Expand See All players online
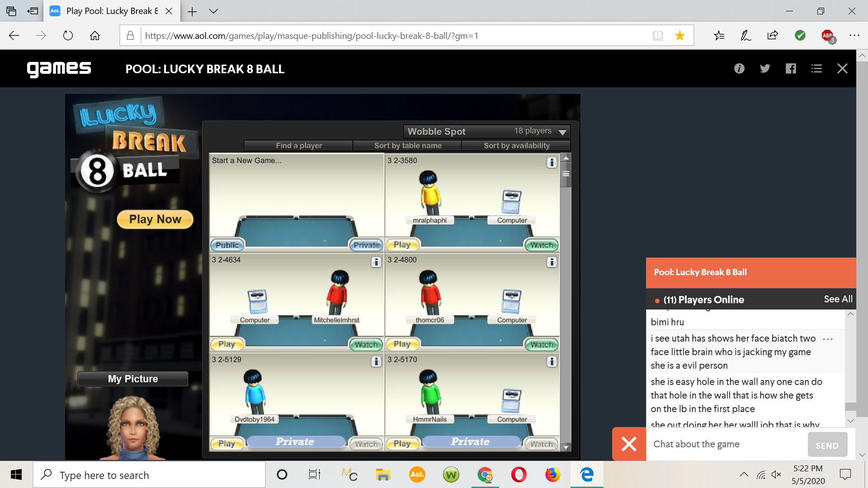 (x=838, y=299)
